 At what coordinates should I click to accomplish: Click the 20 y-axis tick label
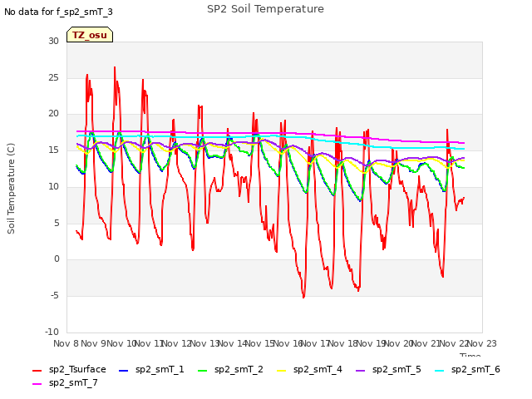tap(53, 114)
